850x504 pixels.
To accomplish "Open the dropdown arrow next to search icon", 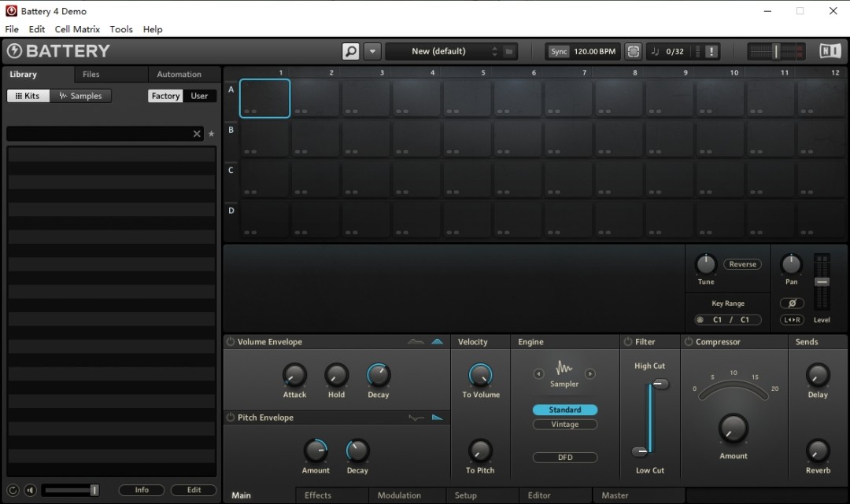I will (373, 52).
